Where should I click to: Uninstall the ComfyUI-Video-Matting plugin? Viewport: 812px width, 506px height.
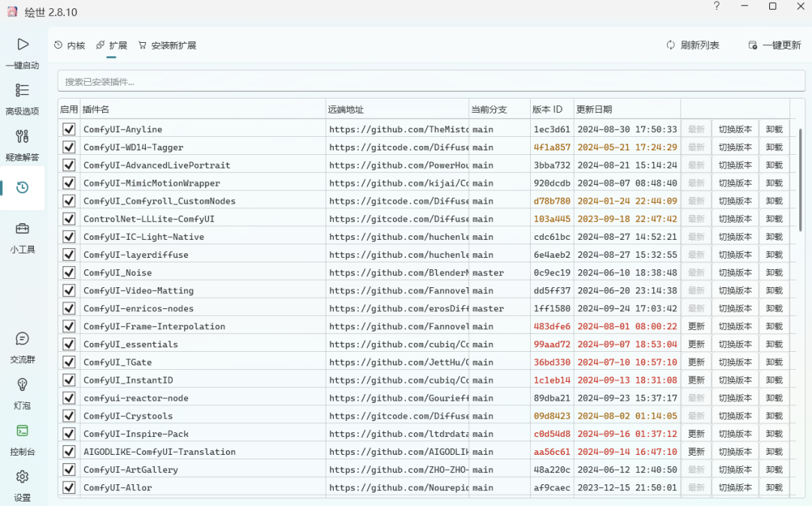pyautogui.click(x=774, y=290)
